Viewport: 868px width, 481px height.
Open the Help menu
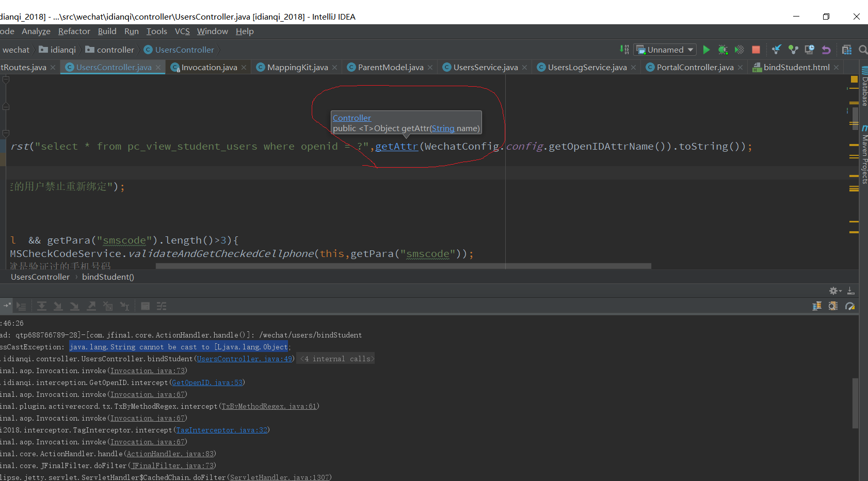tap(245, 31)
